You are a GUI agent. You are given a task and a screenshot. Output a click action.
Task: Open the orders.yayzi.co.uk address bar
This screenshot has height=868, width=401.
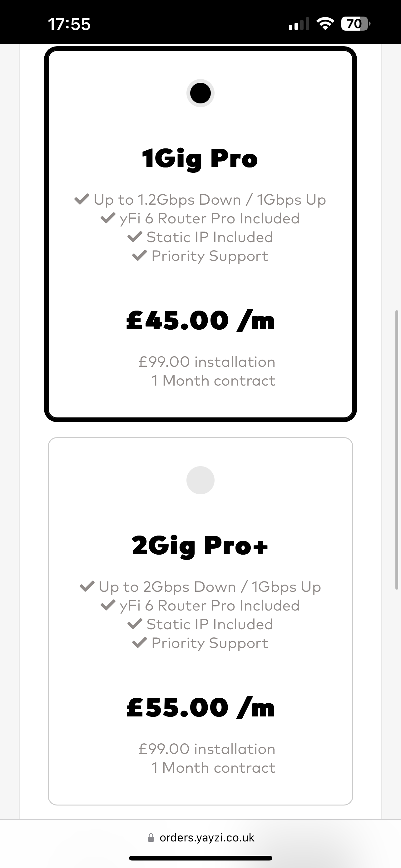coord(201,838)
